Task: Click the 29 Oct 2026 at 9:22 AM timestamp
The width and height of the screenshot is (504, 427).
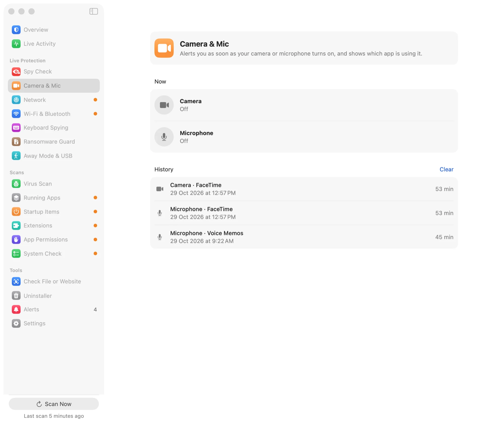Action: pyautogui.click(x=202, y=241)
